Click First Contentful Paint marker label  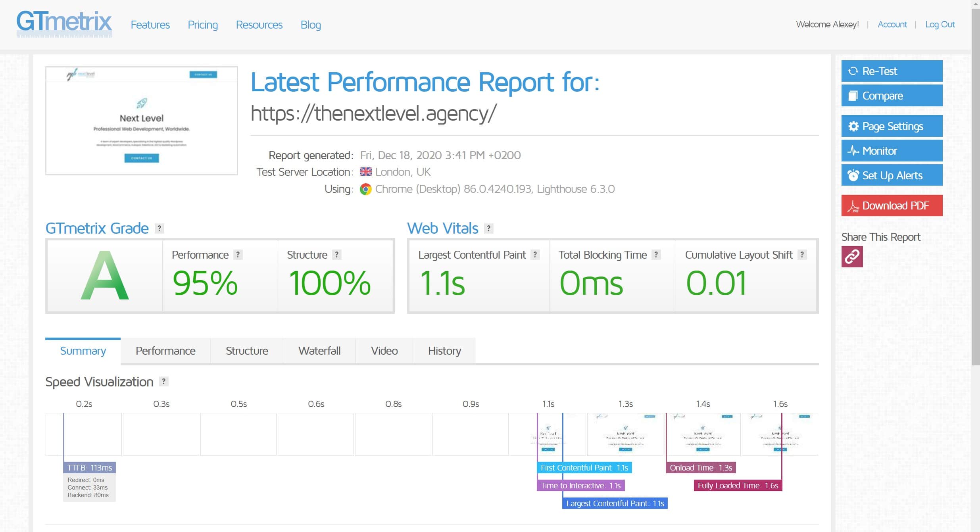coord(584,468)
